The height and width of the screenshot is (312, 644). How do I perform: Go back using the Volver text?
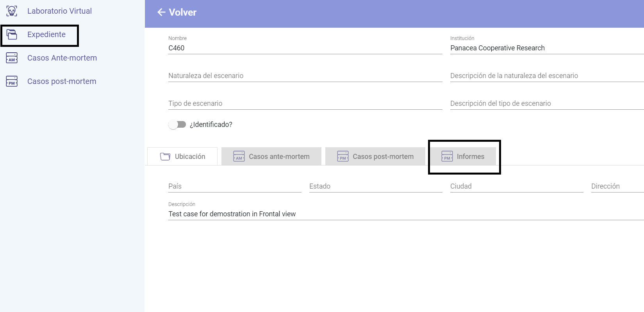[182, 12]
